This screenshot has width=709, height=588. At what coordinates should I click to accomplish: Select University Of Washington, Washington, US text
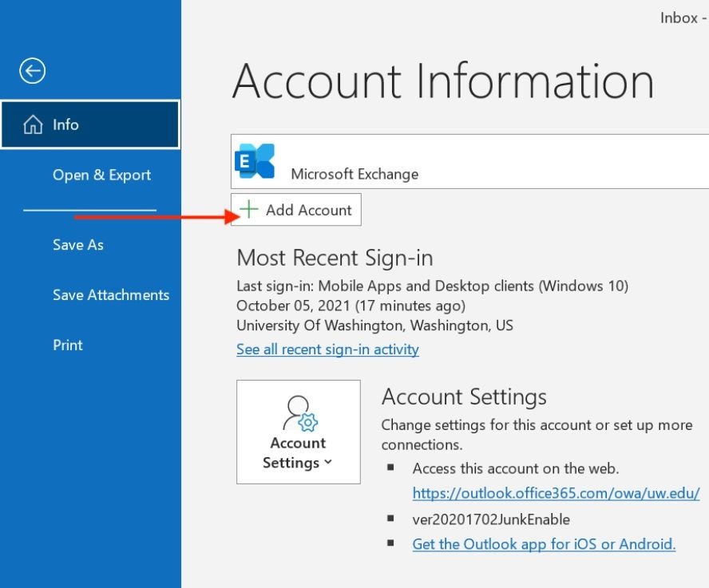pos(374,326)
